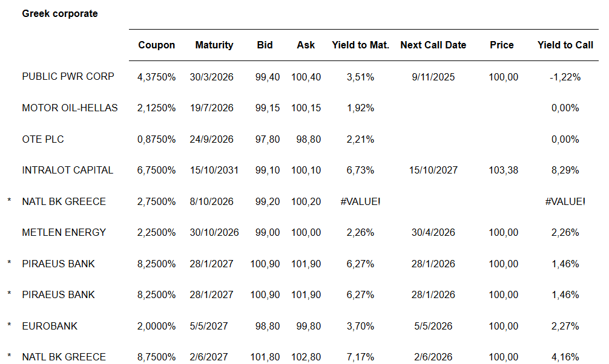
Task: Select the PUBLIC PWR CORP bond name
Action: 68,77
